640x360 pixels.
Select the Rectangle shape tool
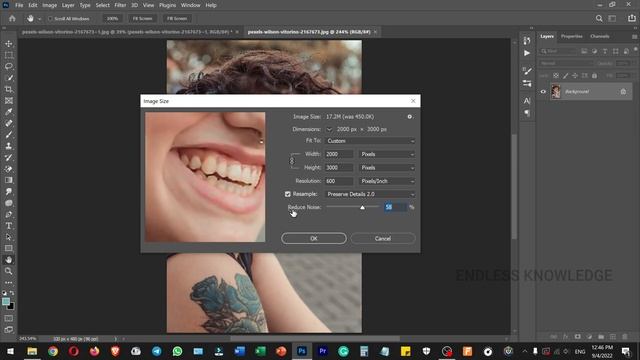9,248
